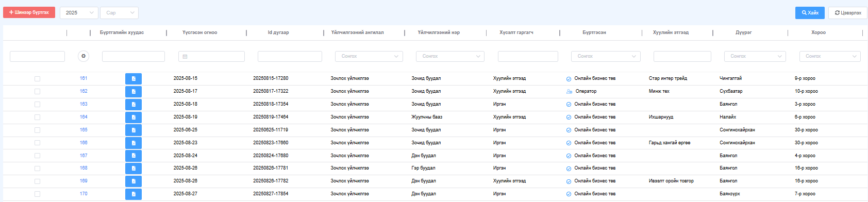Viewport: 868px width, 202px height.
Task: Click the check-circle icon in row 170 Бүртгэсэн
Action: click(569, 194)
